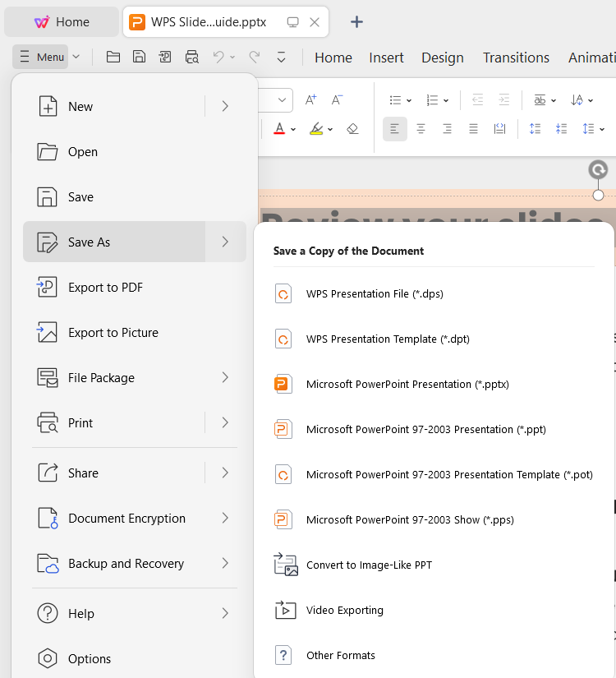Screen dimensions: 616x678
Task: Click the red font color A icon
Action: (x=280, y=128)
